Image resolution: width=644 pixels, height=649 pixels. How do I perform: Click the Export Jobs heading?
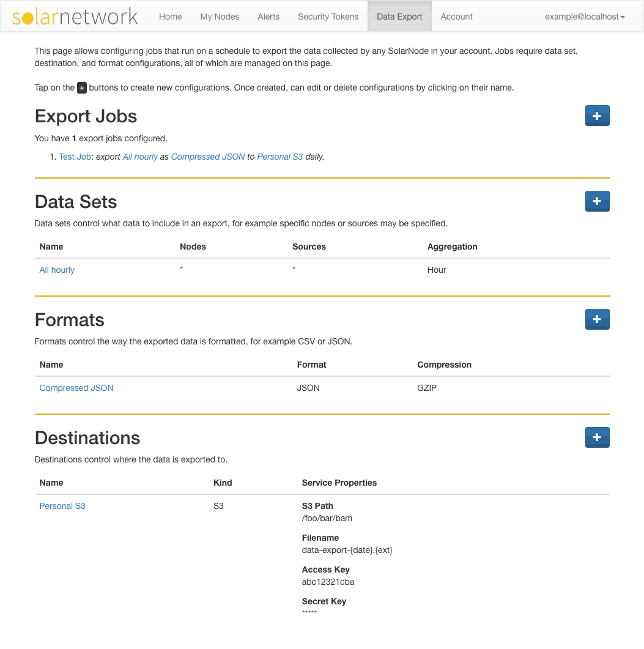(86, 116)
